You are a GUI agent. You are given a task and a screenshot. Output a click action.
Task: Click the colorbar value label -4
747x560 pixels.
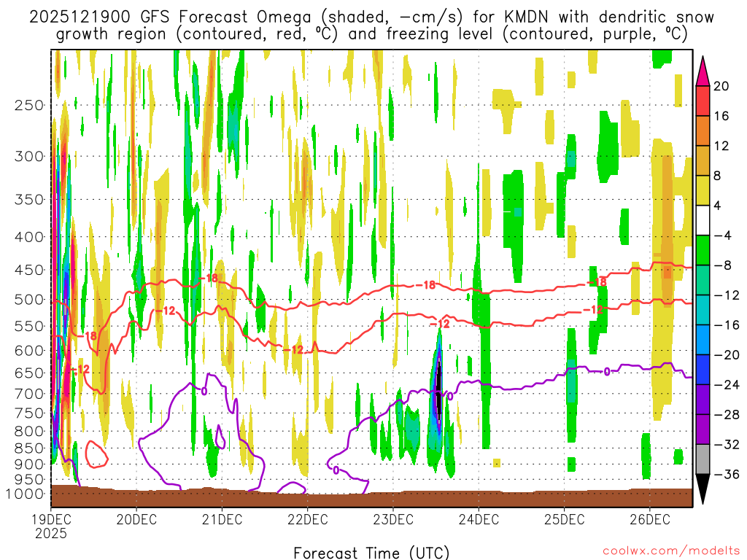pyautogui.click(x=722, y=236)
